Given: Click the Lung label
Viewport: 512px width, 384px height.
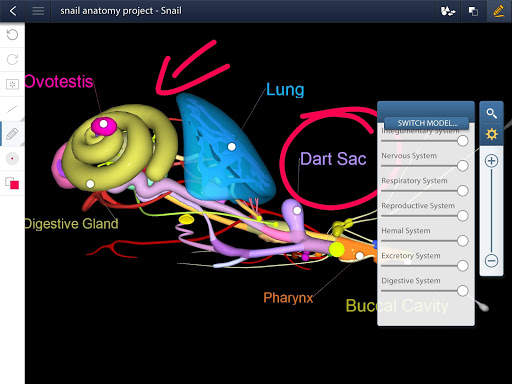Looking at the screenshot, I should 285,90.
